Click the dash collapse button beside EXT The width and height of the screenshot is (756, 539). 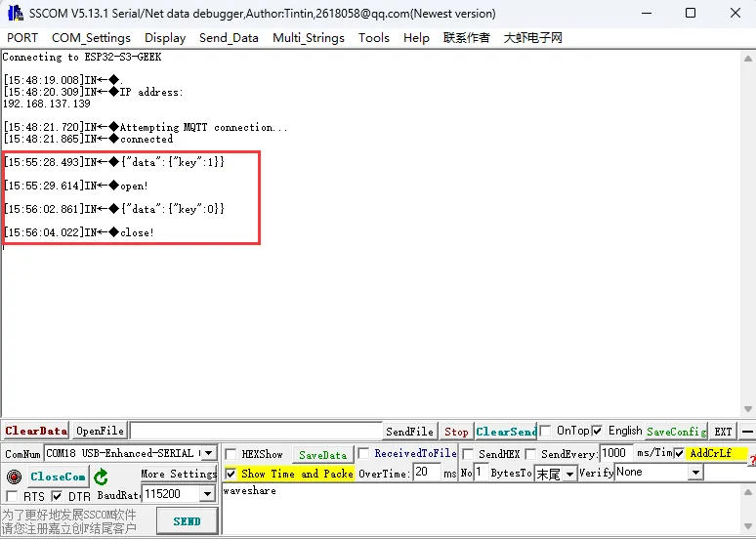747,431
